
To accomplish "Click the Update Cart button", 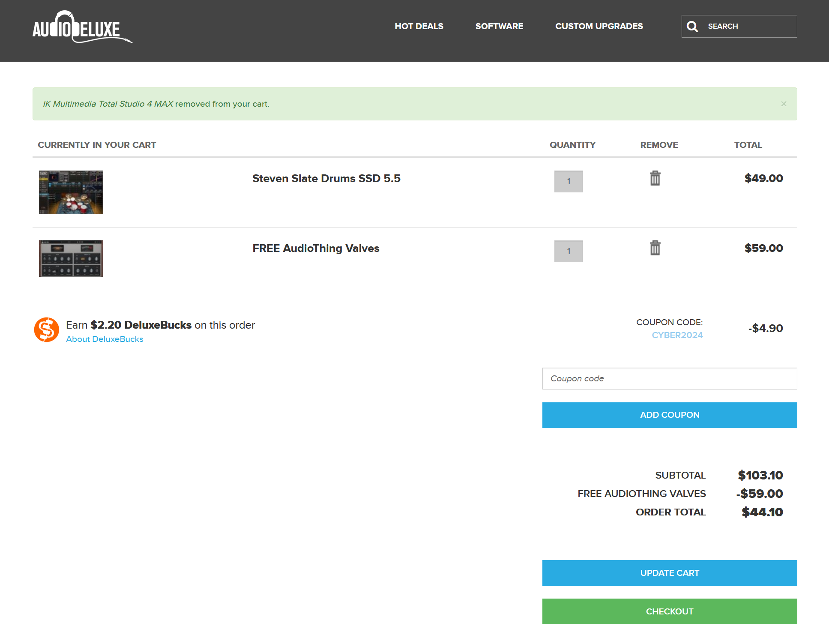I will (670, 573).
